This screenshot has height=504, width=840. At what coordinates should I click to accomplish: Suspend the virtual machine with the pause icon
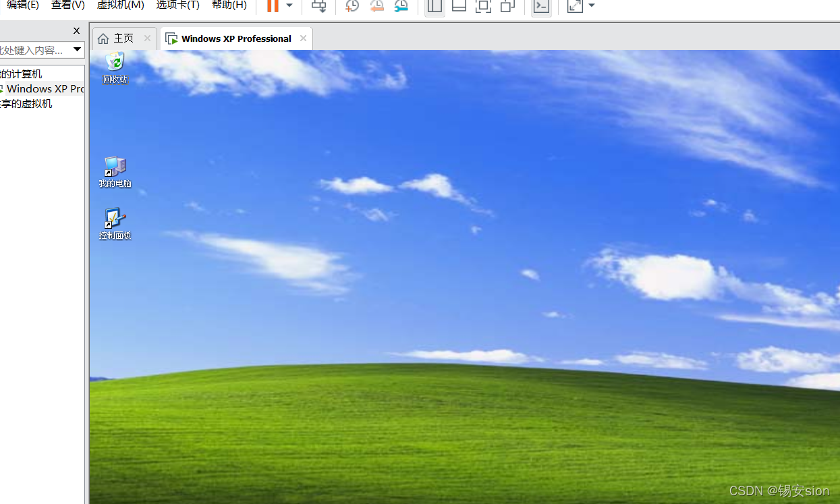(274, 6)
